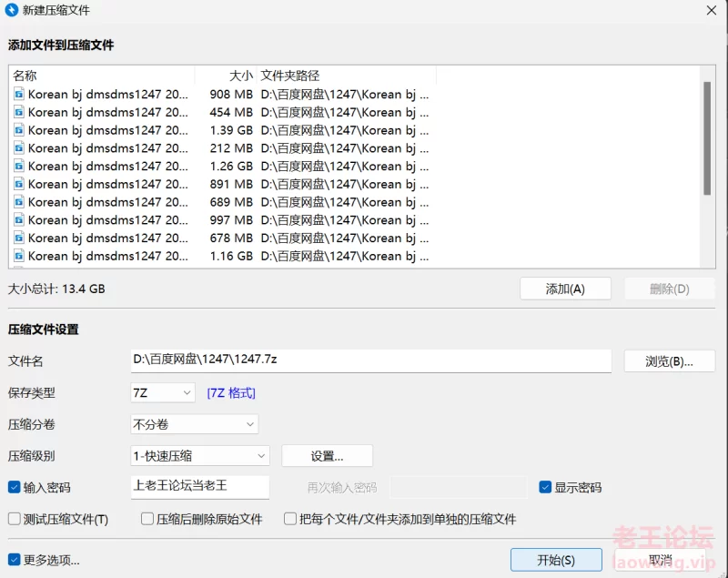This screenshot has width=728, height=578.
Task: Click file icon of the 454 MB row
Action: click(x=18, y=112)
